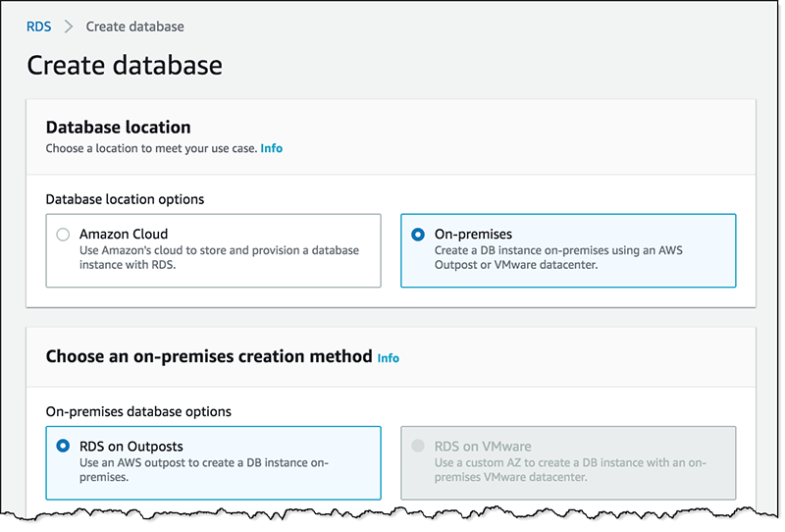Open Info link for on-premises creation method
785x532 pixels.
click(389, 358)
